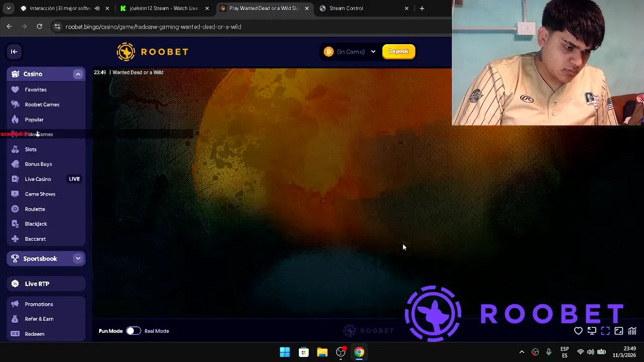This screenshot has height=362, width=644.
Task: Click the yellow Deposit button
Action: click(x=398, y=51)
